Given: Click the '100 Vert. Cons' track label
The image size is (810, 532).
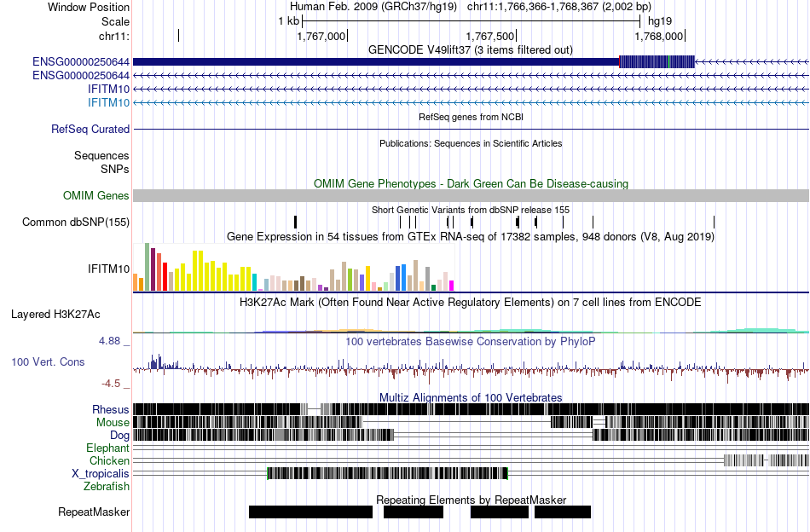Looking at the screenshot, I should click(48, 362).
